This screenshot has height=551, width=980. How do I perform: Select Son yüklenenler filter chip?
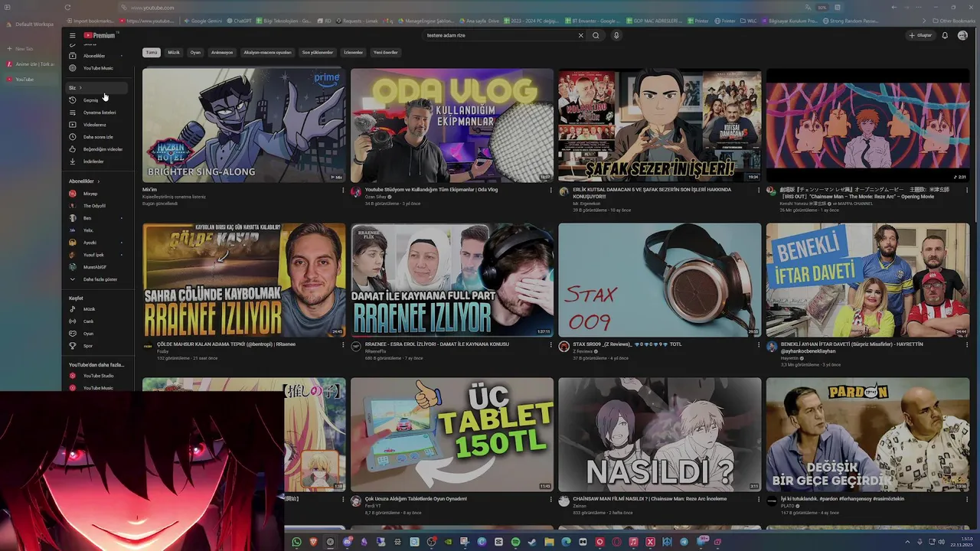pyautogui.click(x=318, y=53)
